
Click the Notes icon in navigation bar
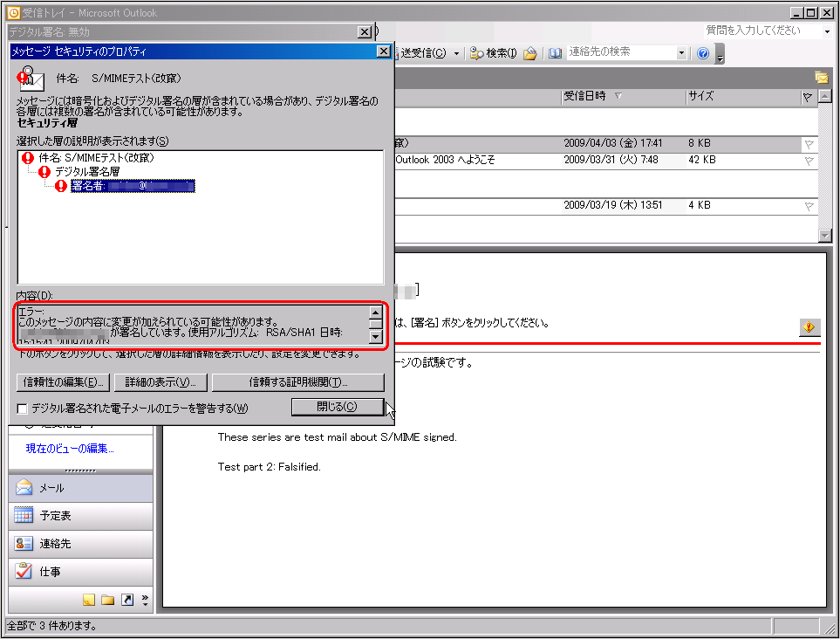89,600
